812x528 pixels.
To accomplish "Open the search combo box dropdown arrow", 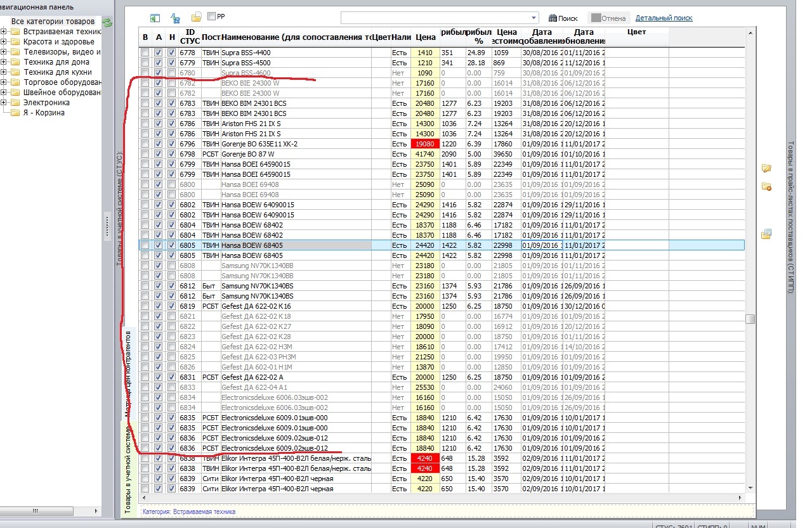I will point(534,18).
